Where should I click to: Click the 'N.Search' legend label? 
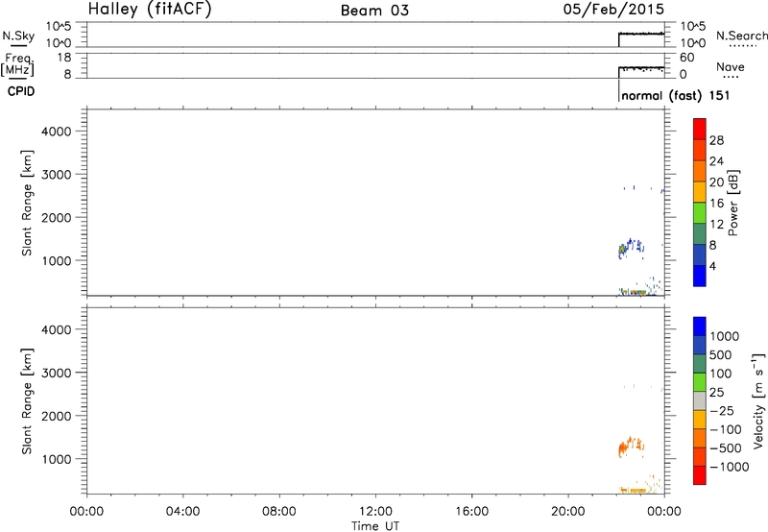741,36
